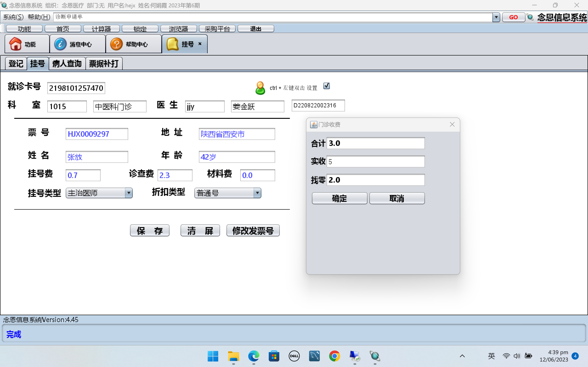Click the 确定 button in the 门诊收费 dialog
The width and height of the screenshot is (588, 367).
339,198
